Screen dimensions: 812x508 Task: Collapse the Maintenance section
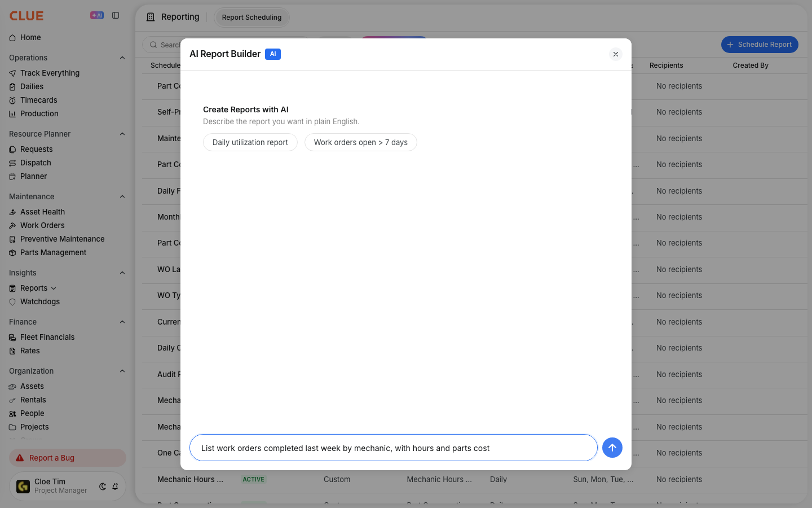coord(122,196)
